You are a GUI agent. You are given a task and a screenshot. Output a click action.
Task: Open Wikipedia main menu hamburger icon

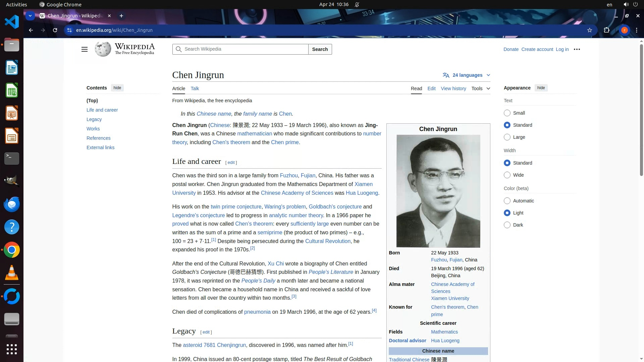pos(84,49)
